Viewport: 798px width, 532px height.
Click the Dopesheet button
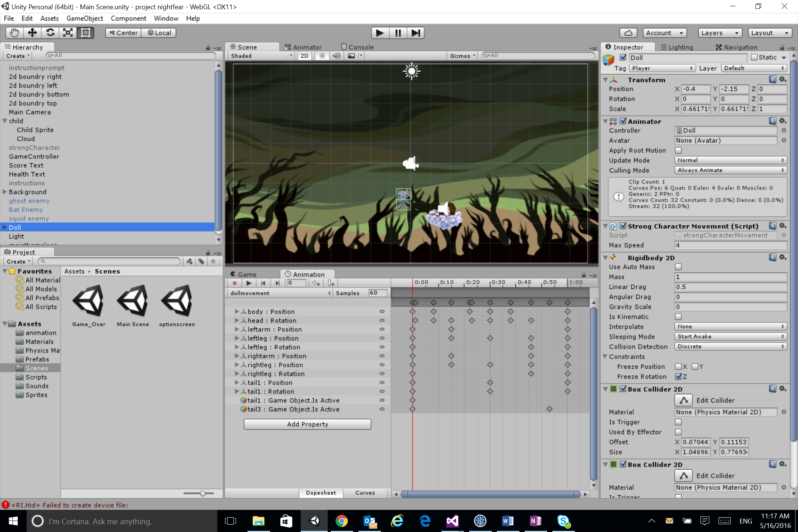tap(321, 492)
